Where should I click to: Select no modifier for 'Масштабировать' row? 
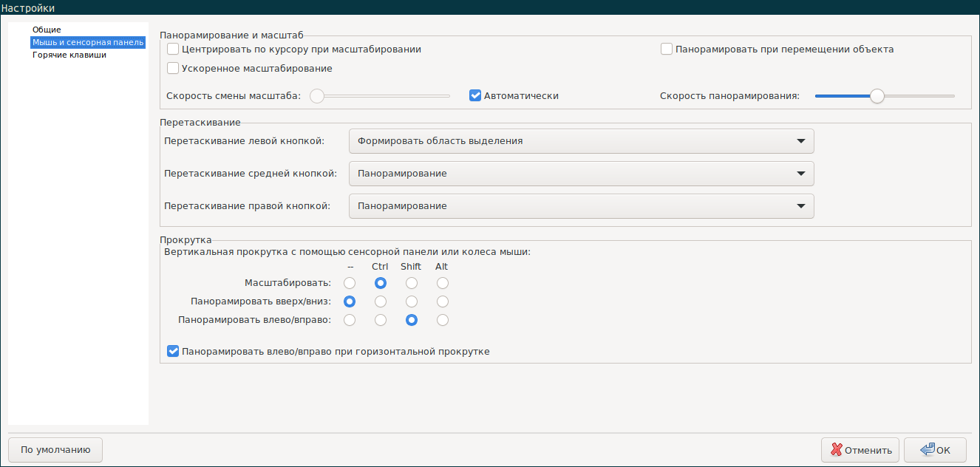pyautogui.click(x=349, y=283)
